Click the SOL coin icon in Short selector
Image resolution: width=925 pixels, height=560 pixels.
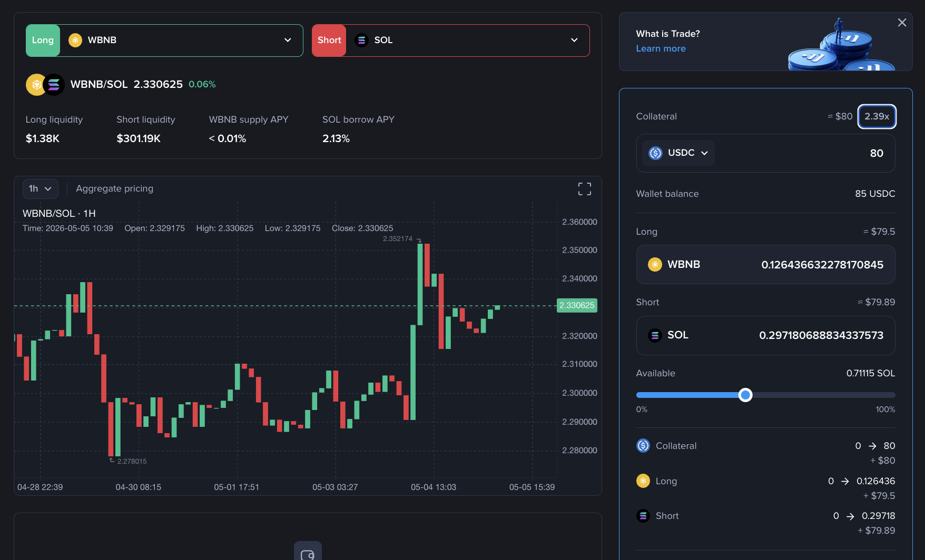361,41
